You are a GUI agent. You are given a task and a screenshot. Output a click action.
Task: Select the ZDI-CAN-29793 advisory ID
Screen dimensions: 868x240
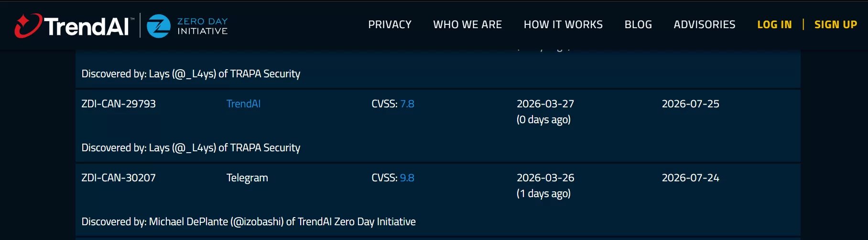[x=119, y=104]
